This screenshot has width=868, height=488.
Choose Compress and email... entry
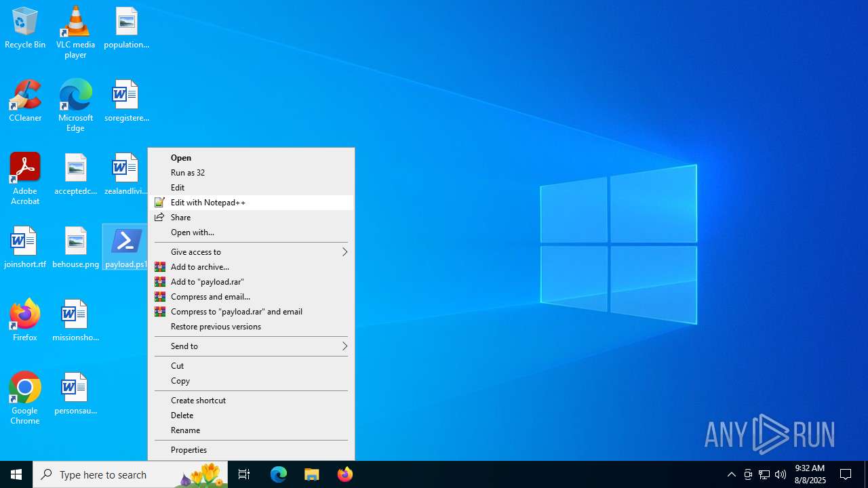(x=251, y=297)
